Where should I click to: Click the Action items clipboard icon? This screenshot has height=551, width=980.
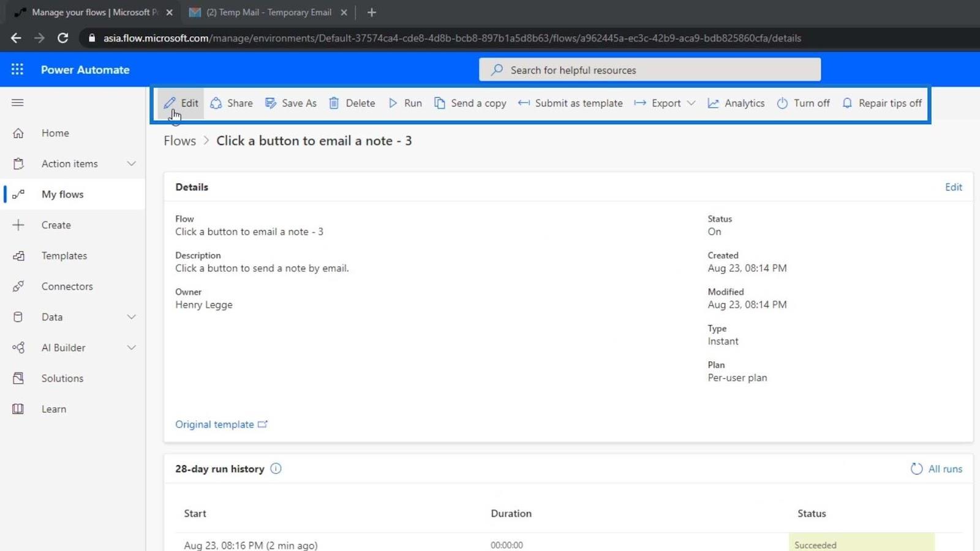(18, 163)
